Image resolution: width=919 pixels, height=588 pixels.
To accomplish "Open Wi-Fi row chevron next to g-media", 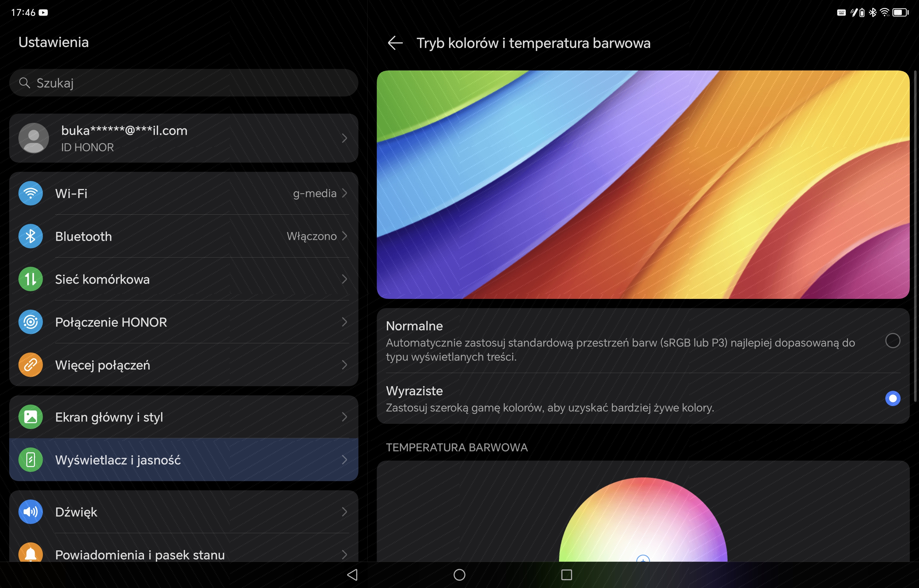I will coord(344,193).
